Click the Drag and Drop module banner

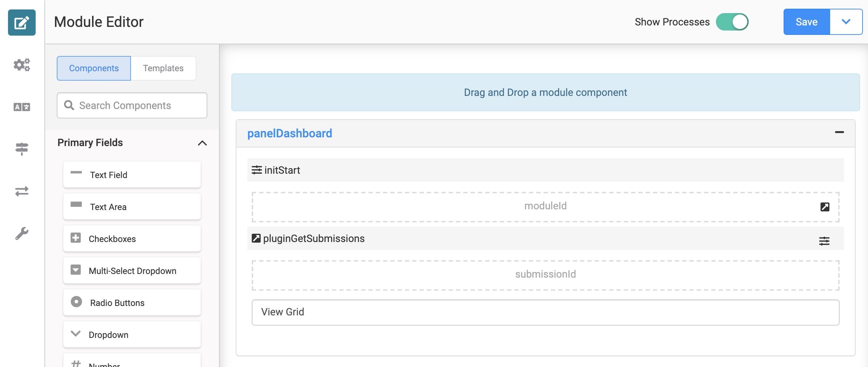click(x=545, y=92)
